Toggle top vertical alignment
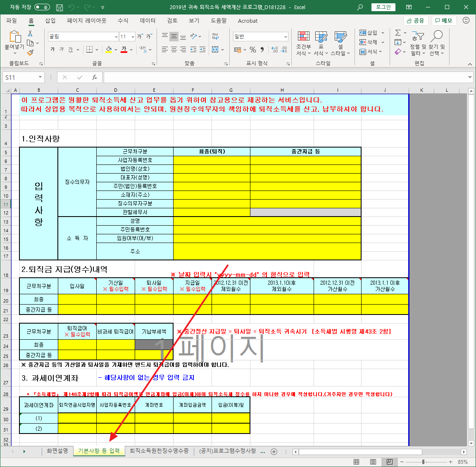 (165, 36)
